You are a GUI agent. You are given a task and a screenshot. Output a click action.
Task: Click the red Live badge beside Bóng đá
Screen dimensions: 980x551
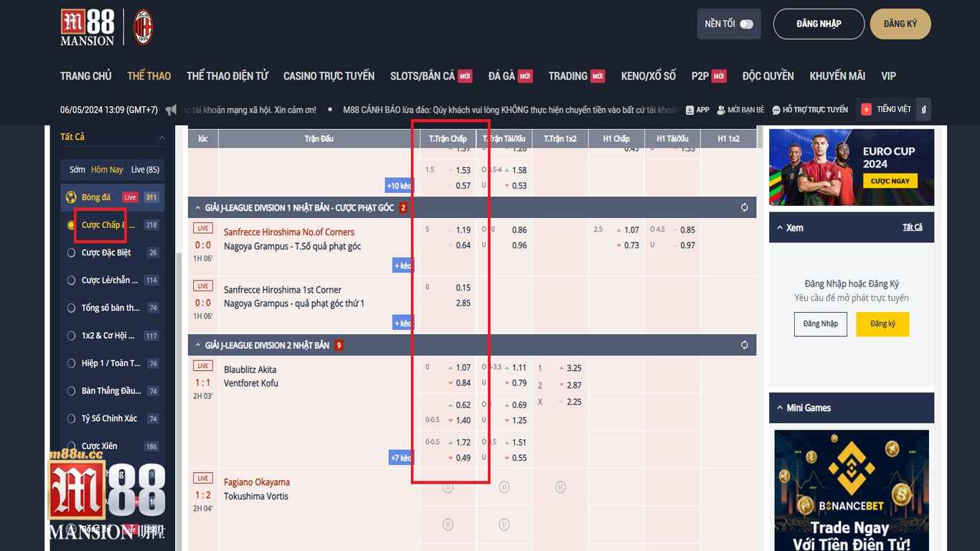[130, 197]
